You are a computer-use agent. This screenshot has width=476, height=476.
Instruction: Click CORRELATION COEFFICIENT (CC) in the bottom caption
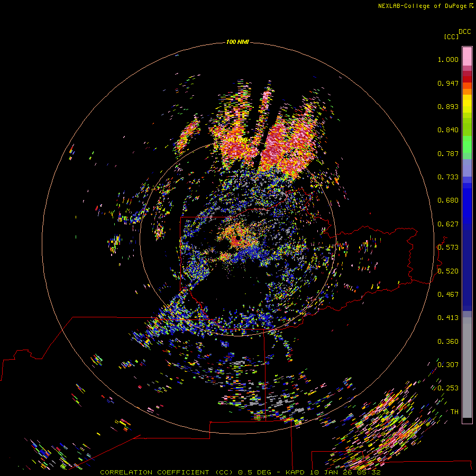168,472
